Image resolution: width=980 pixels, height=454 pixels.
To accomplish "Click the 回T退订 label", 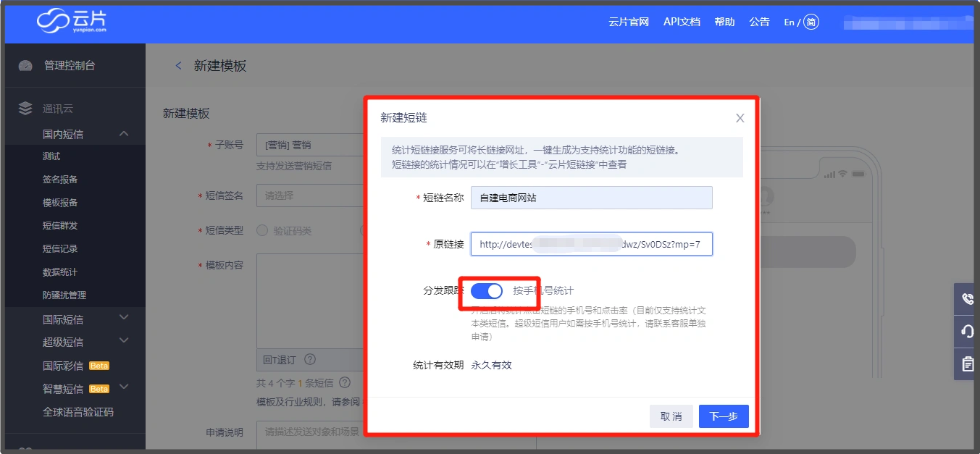I will [280, 359].
